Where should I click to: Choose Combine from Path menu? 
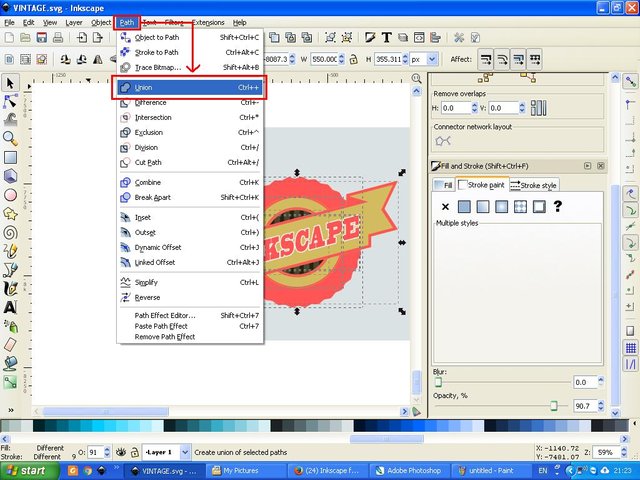189,182
